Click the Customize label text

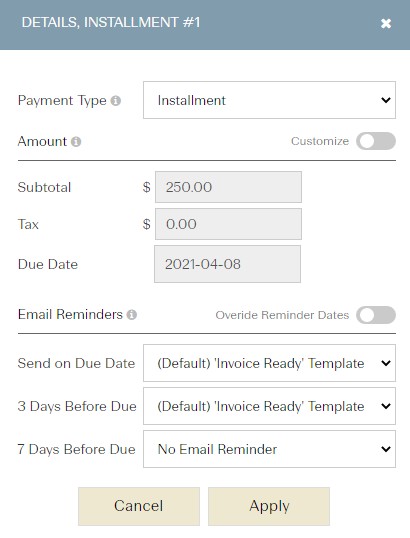(320, 141)
